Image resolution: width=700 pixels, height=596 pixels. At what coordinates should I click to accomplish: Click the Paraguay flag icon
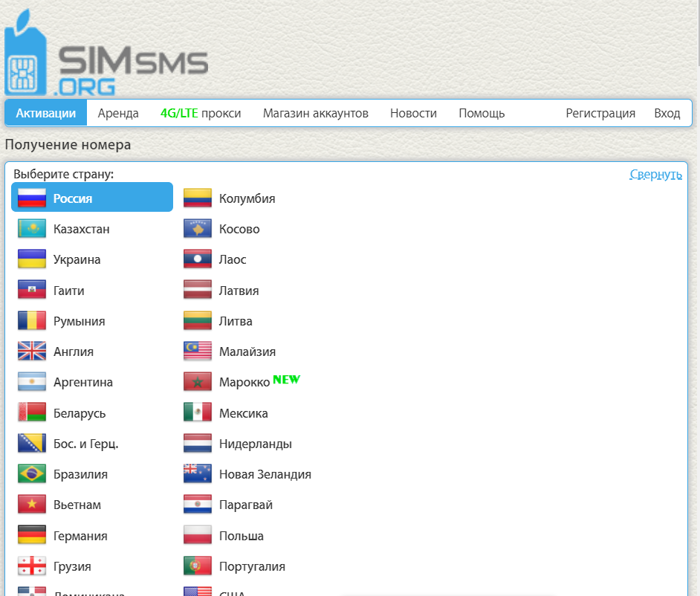(x=198, y=505)
